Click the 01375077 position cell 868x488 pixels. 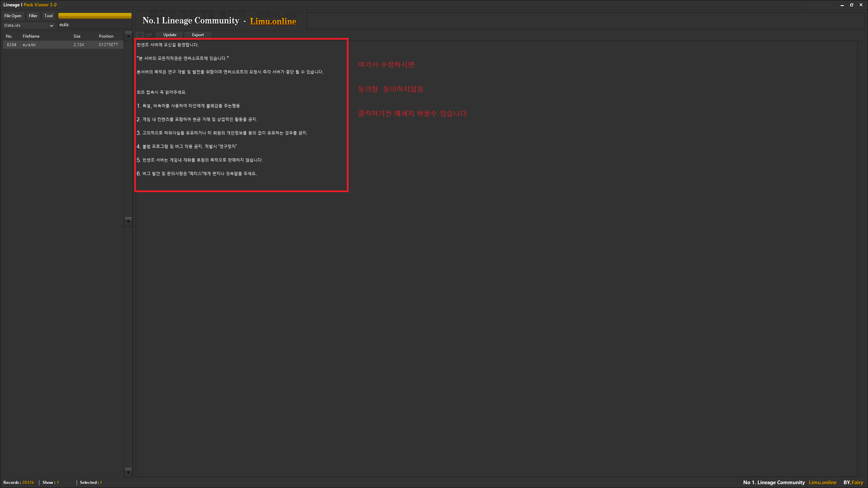click(x=108, y=45)
